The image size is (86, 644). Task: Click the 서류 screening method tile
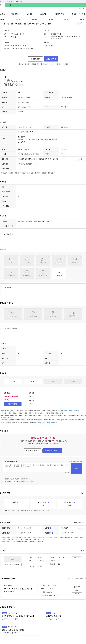tap(13, 382)
